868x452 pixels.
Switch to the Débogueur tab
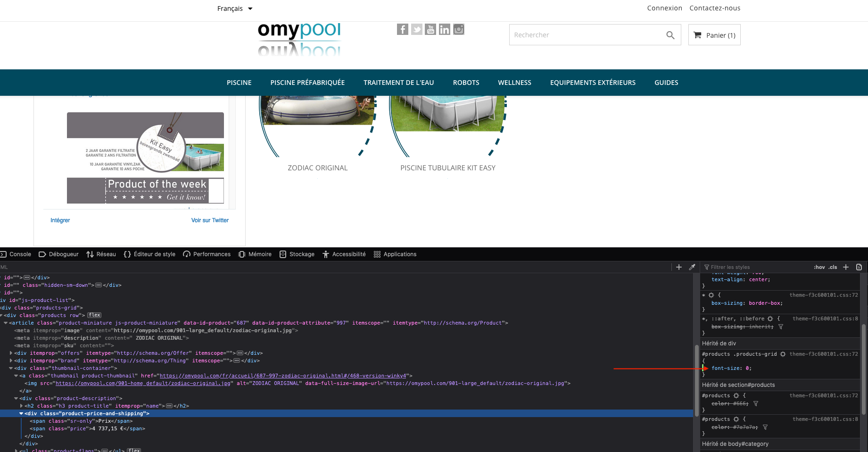pos(59,254)
